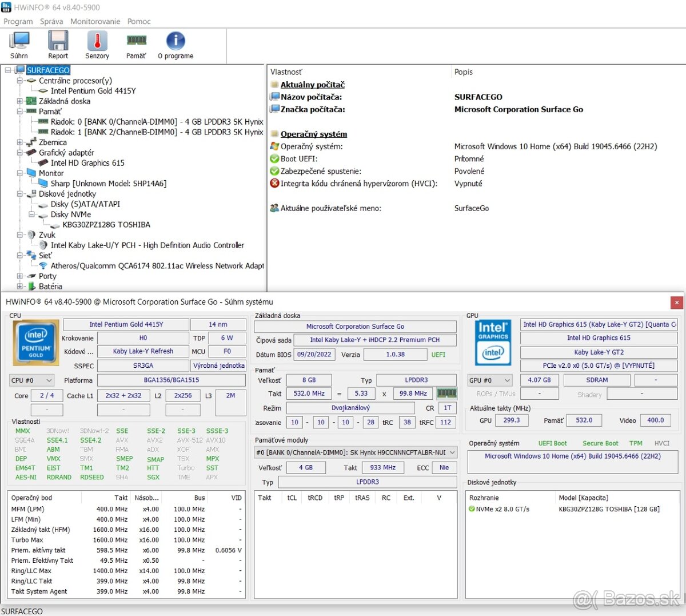Close the Súhrn systému summary window
Screen dimensions: 686x616
[x=676, y=302]
